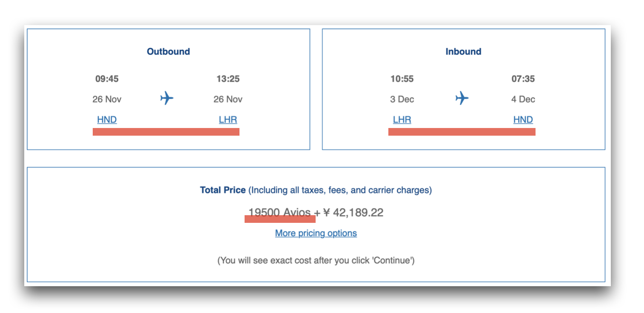Click the red highlight bar under Outbound airports

click(166, 132)
